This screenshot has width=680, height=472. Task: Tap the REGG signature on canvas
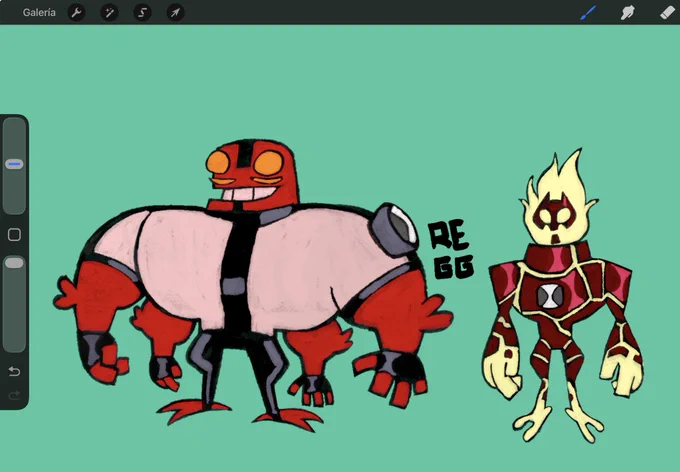pos(451,251)
